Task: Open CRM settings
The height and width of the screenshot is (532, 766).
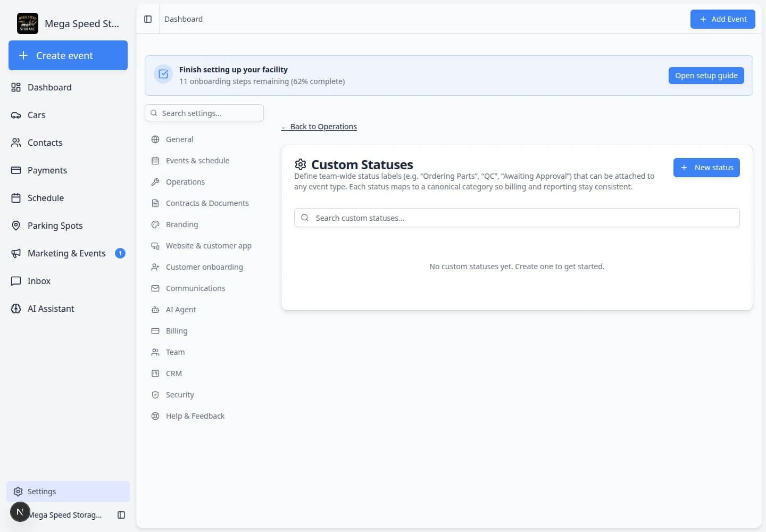Action: coord(204,373)
